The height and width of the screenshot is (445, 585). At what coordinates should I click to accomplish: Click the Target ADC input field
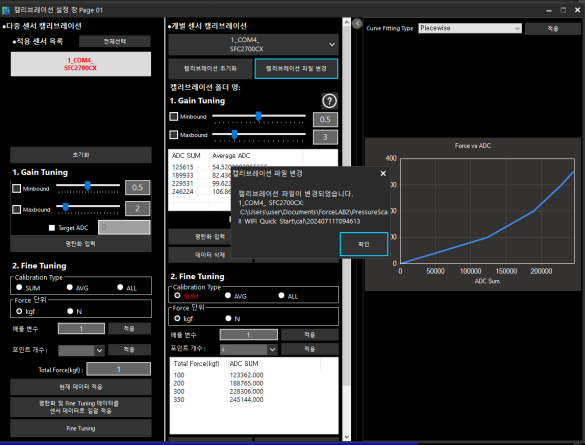click(x=124, y=227)
